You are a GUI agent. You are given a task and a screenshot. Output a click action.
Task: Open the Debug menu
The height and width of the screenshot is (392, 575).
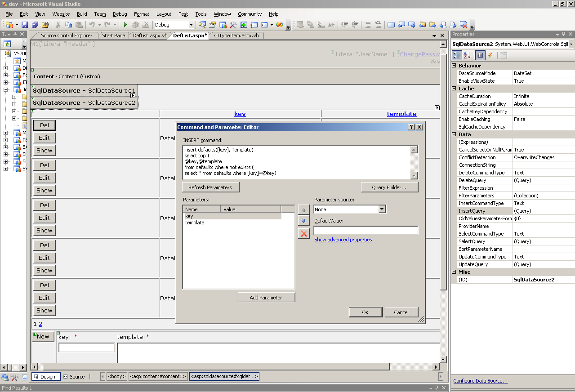[x=120, y=14]
